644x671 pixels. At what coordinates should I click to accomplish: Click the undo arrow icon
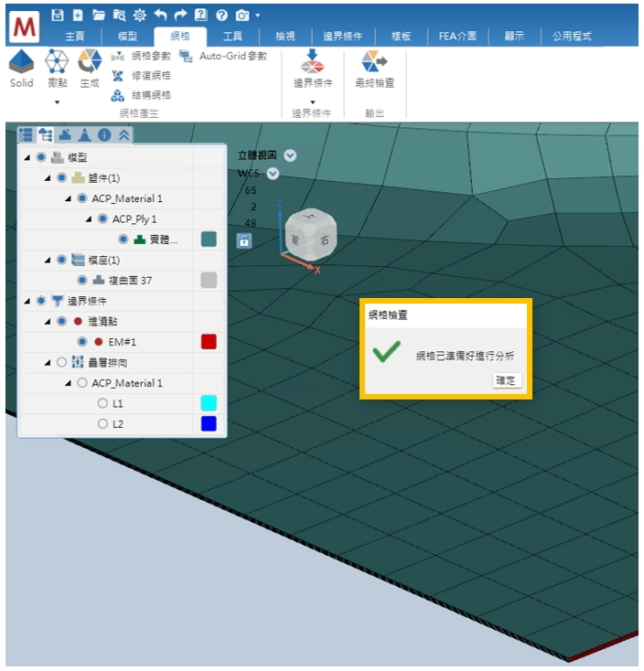(160, 16)
